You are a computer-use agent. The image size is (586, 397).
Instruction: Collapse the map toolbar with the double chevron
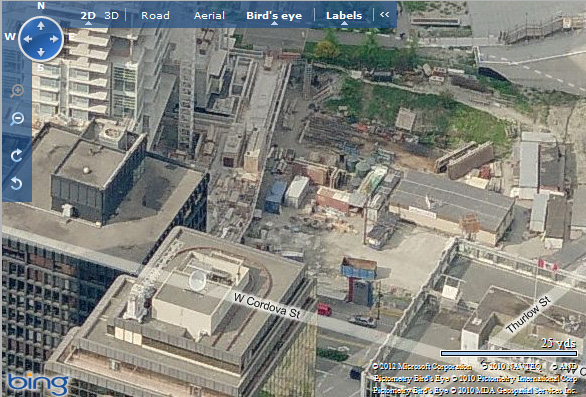(x=385, y=15)
